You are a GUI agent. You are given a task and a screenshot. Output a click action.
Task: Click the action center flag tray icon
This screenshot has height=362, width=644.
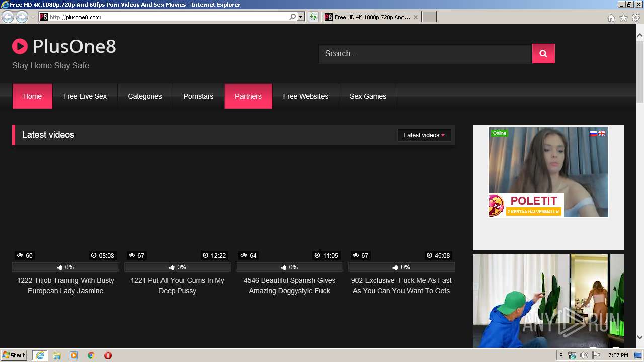coord(596,355)
